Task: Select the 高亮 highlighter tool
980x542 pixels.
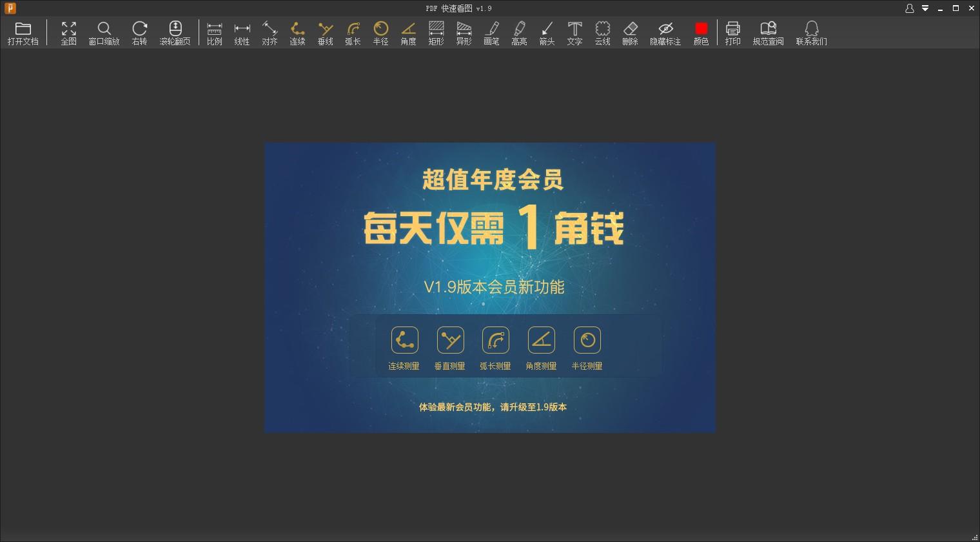Action: [x=519, y=34]
